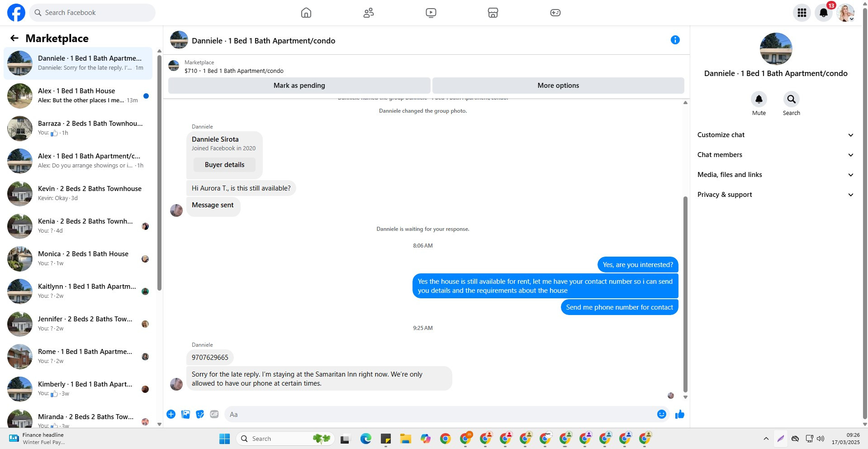
Task: Open Barraza 2 Beds 1 Bath Townhouse chat
Action: tap(78, 129)
